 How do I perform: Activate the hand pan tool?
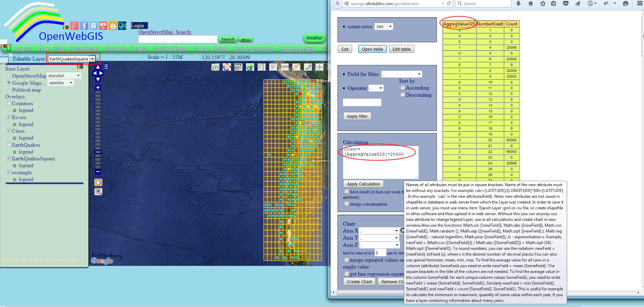click(98, 183)
